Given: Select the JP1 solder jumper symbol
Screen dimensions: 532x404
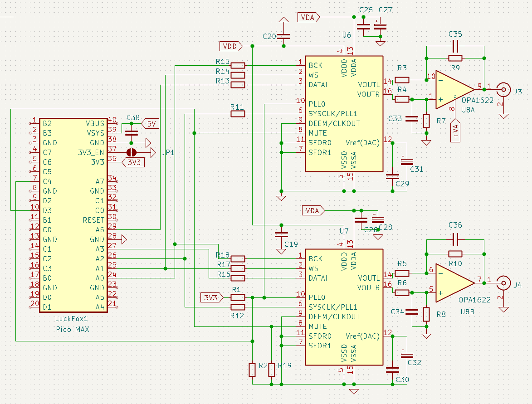Looking at the screenshot, I should (x=131, y=152).
